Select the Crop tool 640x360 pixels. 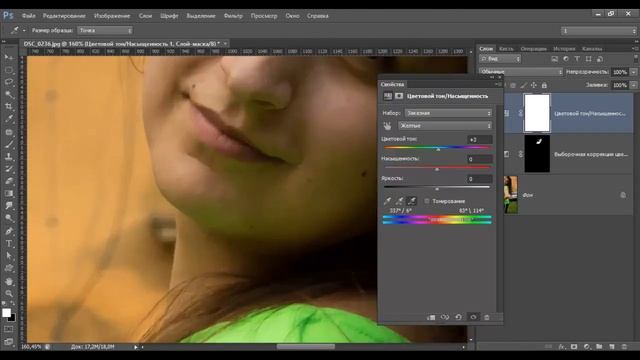pos(9,107)
